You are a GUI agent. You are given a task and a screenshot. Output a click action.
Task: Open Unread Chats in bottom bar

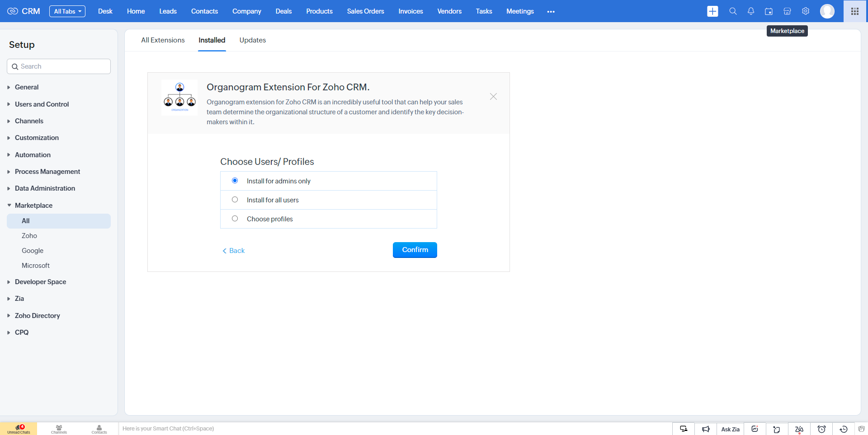19,429
